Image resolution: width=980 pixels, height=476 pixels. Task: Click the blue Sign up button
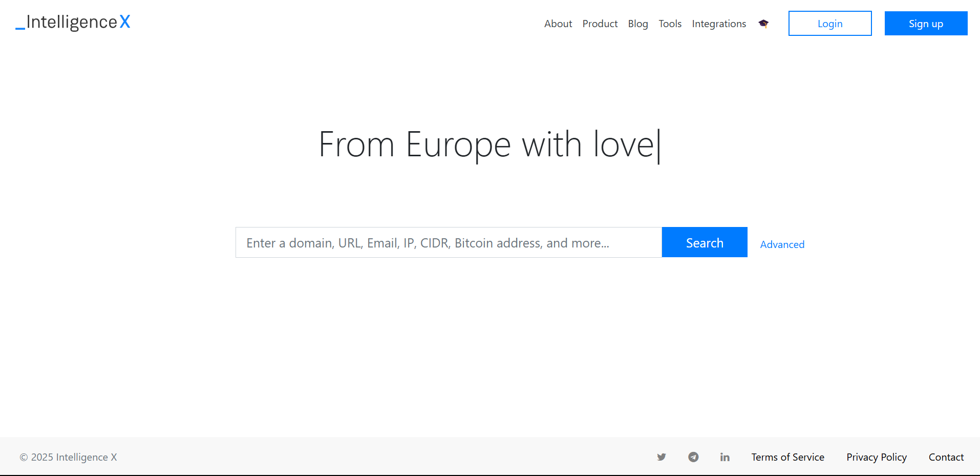point(925,24)
